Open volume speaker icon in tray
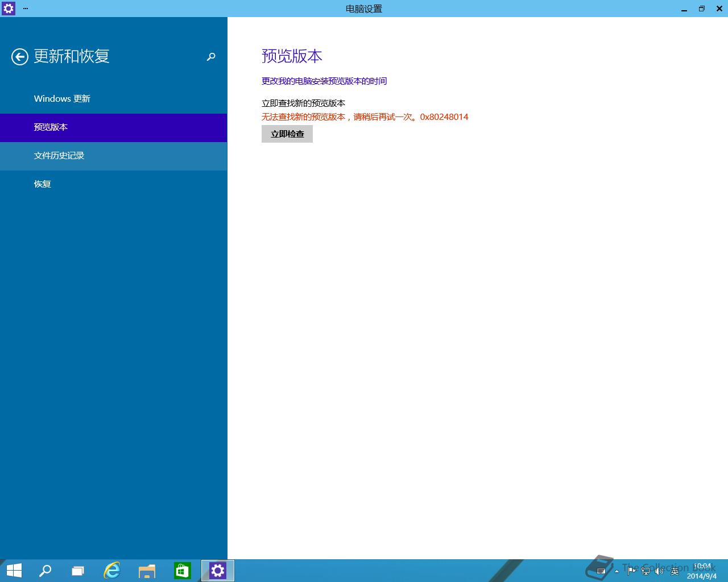 tap(659, 571)
